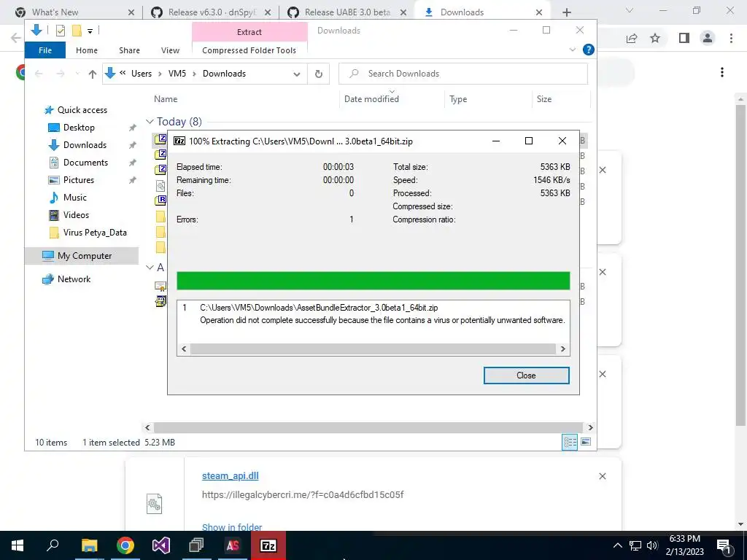Click the Search Downloads field

click(x=463, y=74)
